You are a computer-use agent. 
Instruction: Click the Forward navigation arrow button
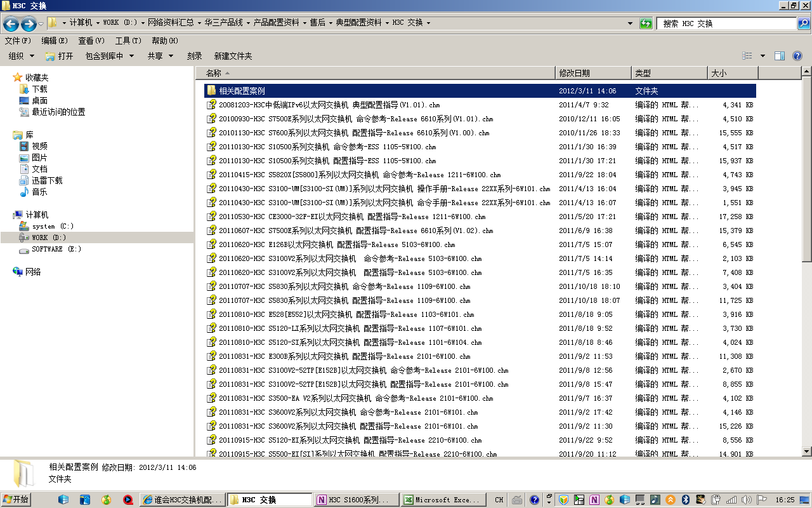coord(29,23)
